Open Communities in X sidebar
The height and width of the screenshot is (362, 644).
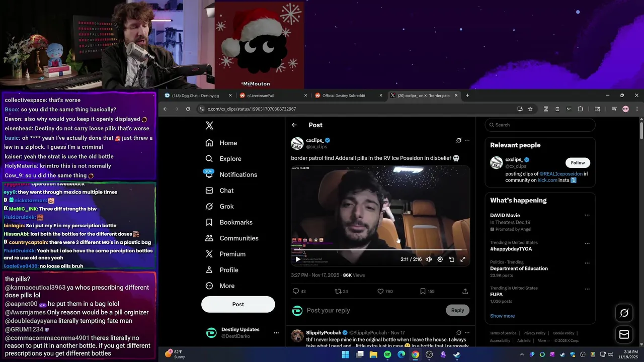[232, 238]
